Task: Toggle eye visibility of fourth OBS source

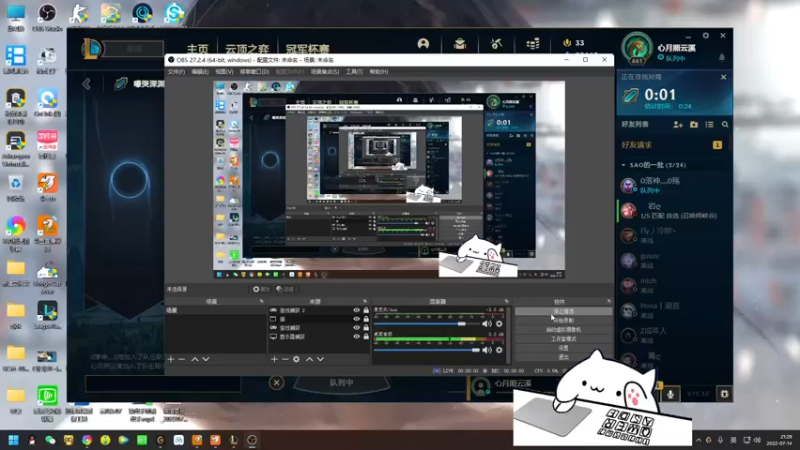Action: tap(357, 336)
